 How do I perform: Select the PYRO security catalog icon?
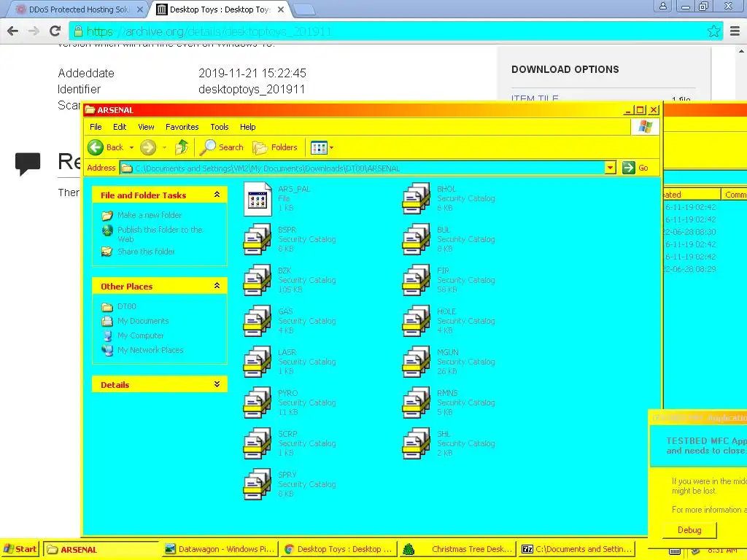[x=258, y=402]
